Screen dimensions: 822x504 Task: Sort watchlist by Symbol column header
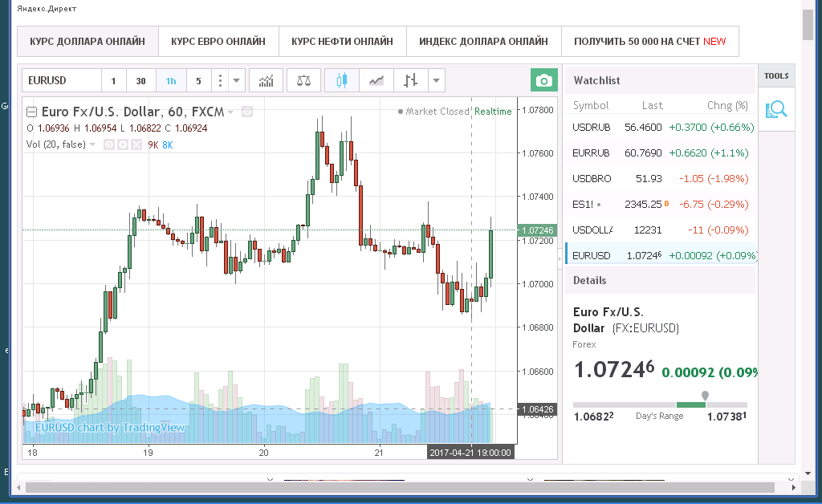(591, 105)
